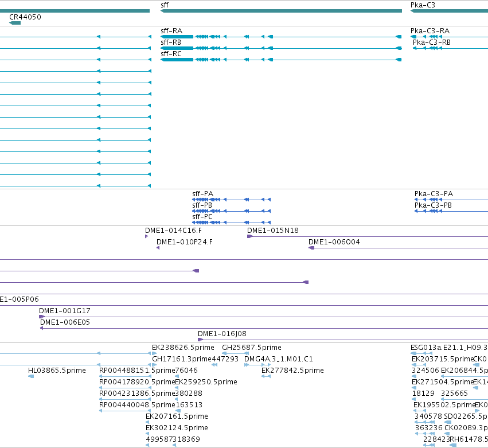Select the Pka-C3-RB transcript label

(432, 42)
